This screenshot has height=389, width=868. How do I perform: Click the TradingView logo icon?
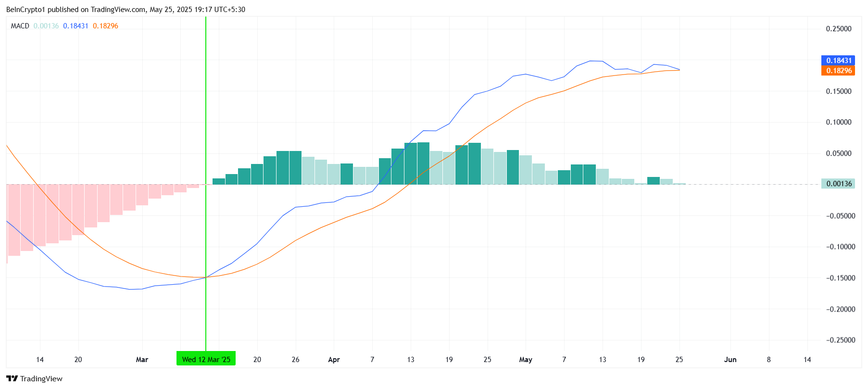point(12,378)
